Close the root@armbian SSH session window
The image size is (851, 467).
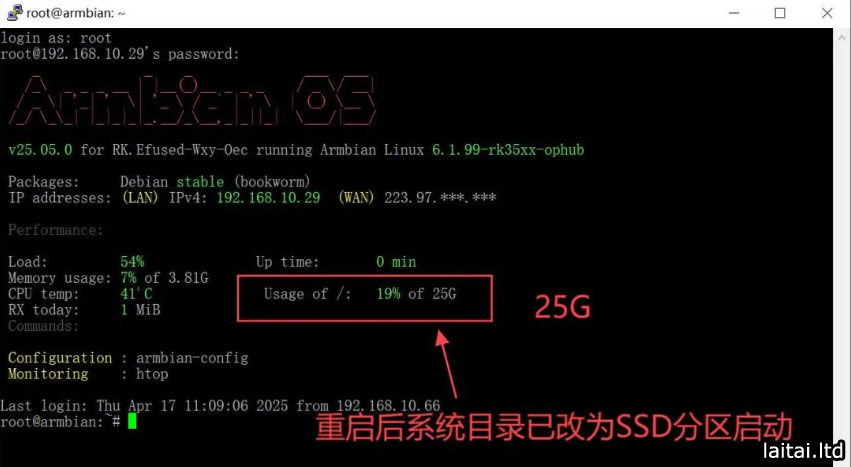827,13
